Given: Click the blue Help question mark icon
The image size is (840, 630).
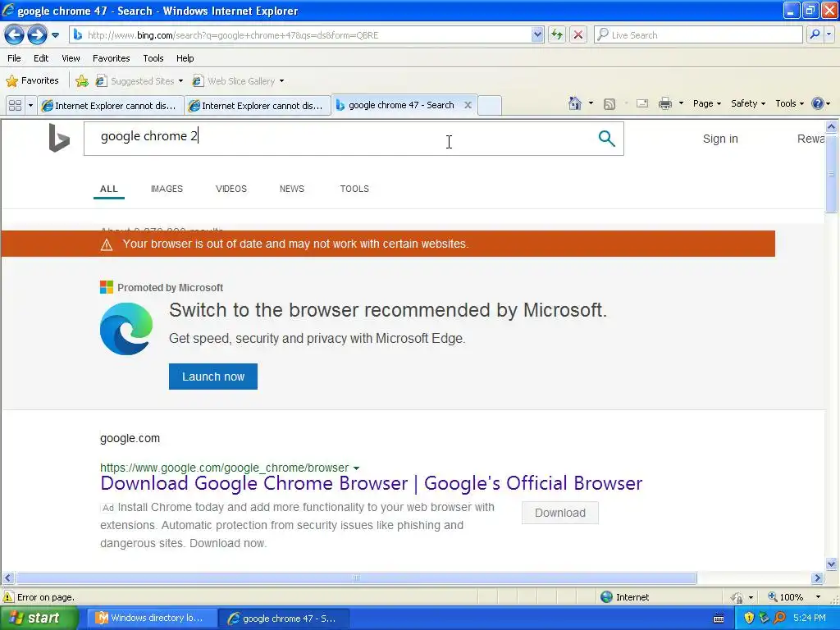Looking at the screenshot, I should (x=818, y=103).
